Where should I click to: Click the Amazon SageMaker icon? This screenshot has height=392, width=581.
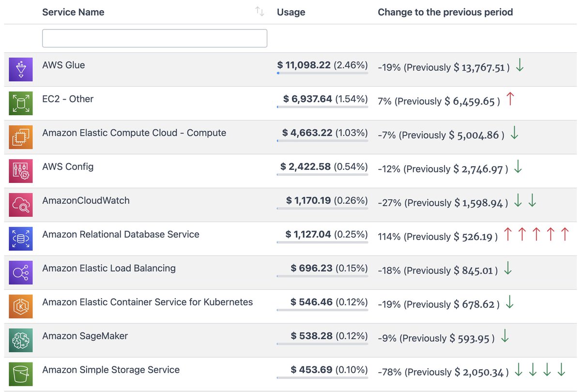20,340
